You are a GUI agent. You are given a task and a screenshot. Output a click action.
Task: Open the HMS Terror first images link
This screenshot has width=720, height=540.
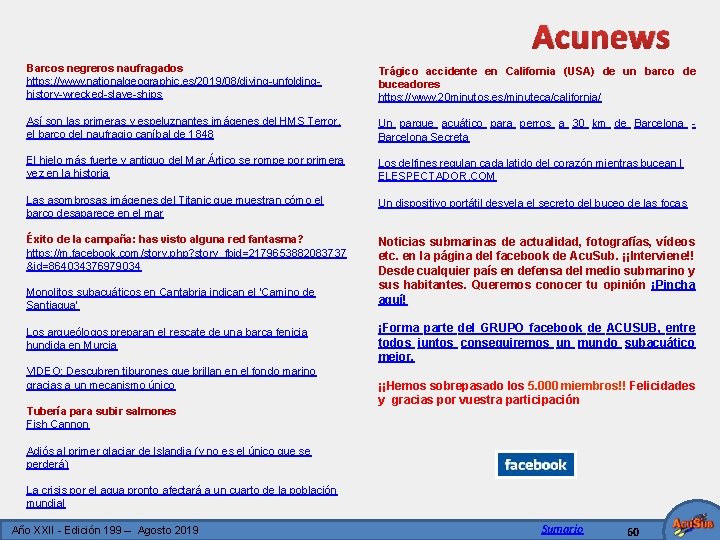click(183, 128)
